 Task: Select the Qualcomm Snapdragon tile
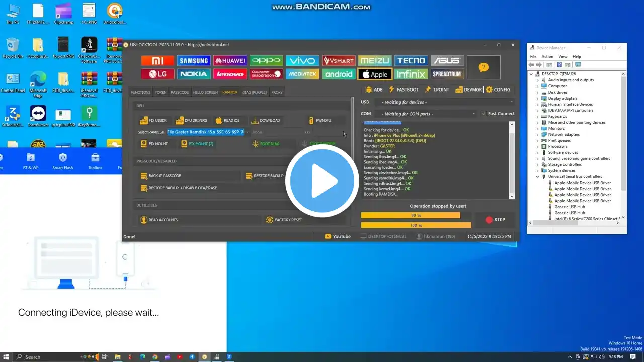point(266,74)
